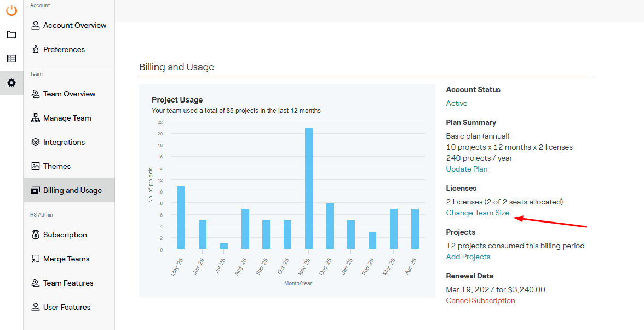Click the Account Overview person icon

[36, 25]
